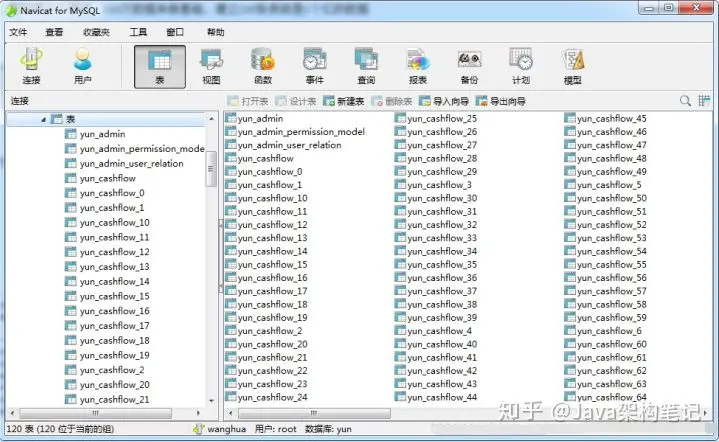The width and height of the screenshot is (719, 442).
Task: Select yun_cashflow table in object list
Action: 265,159
